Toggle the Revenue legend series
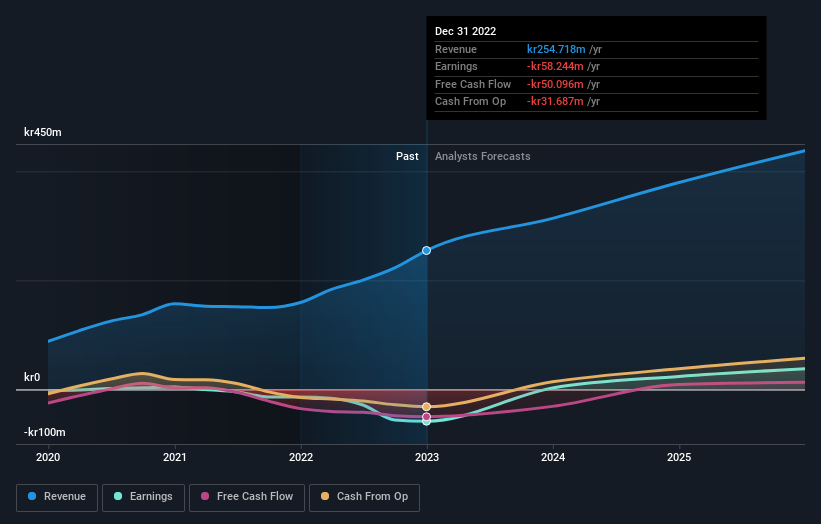The image size is (821, 524). pyautogui.click(x=57, y=497)
